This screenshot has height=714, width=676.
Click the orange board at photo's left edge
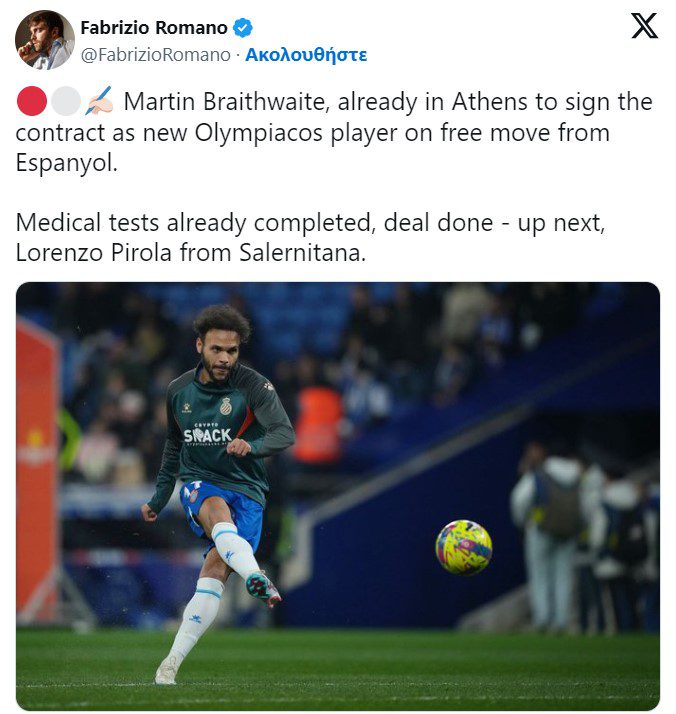tap(37, 469)
